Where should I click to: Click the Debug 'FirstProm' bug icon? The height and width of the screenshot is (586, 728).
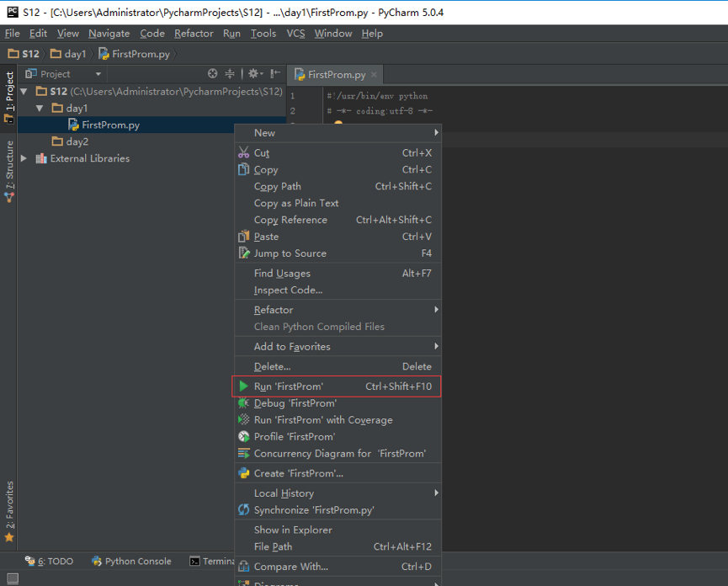(x=243, y=403)
